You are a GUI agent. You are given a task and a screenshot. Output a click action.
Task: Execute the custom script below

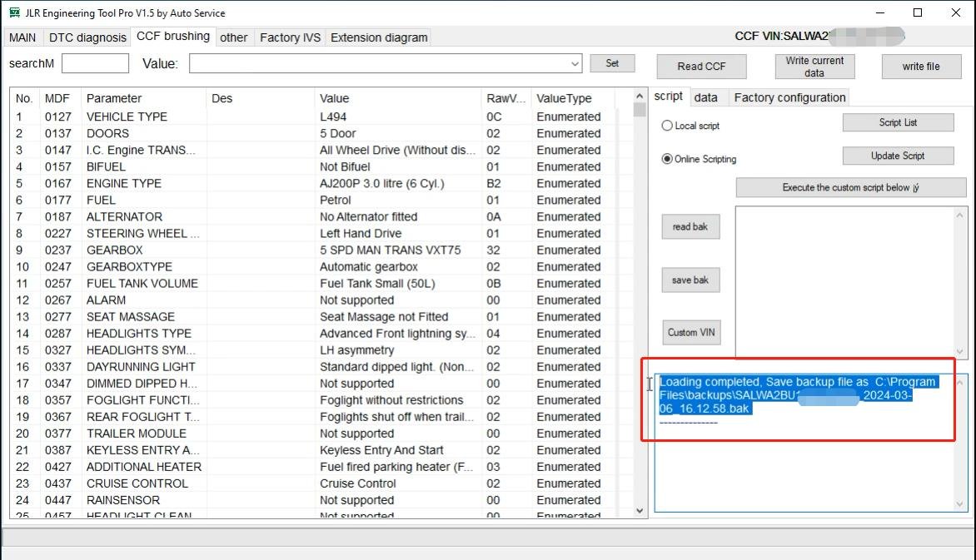[x=851, y=187]
